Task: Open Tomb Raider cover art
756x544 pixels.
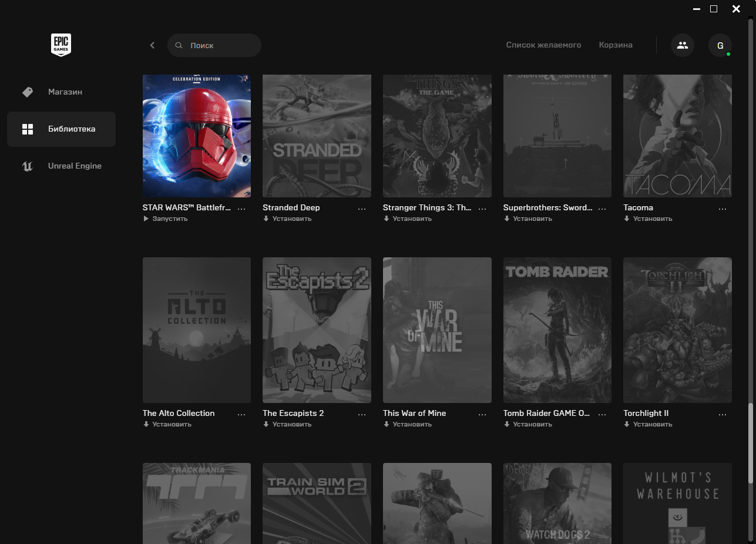Action: [557, 330]
